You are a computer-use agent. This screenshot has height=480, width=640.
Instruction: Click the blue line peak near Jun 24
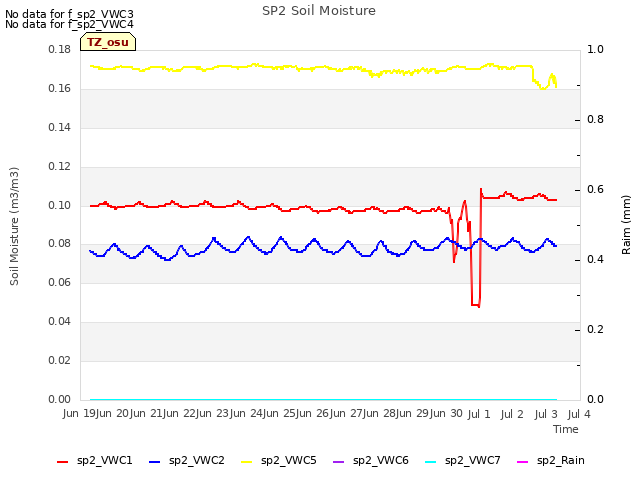(x=248, y=237)
